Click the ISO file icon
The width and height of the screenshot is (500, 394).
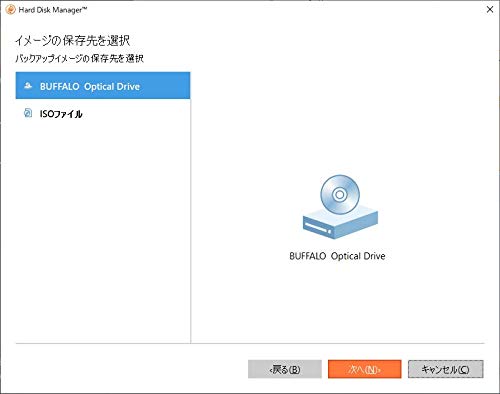[x=28, y=113]
